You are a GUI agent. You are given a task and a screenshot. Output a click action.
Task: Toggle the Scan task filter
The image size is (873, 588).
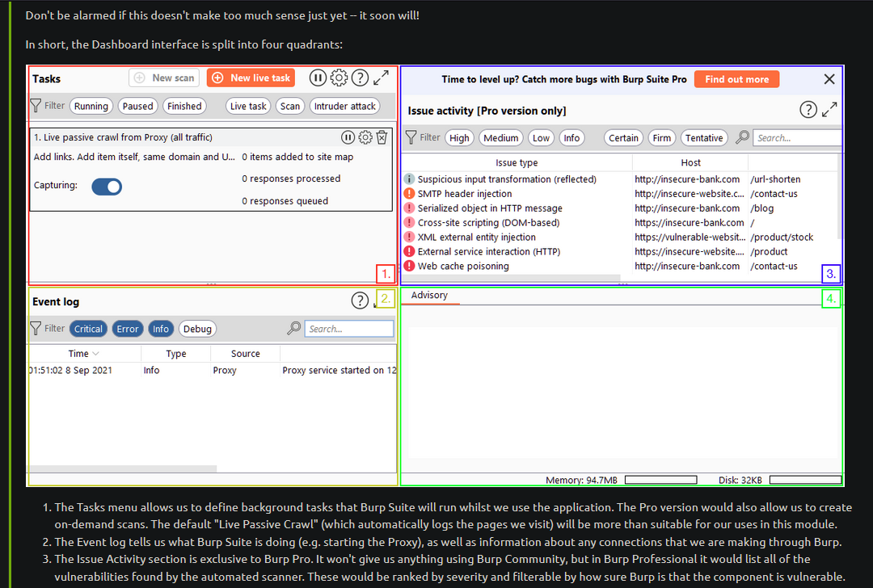pos(290,107)
